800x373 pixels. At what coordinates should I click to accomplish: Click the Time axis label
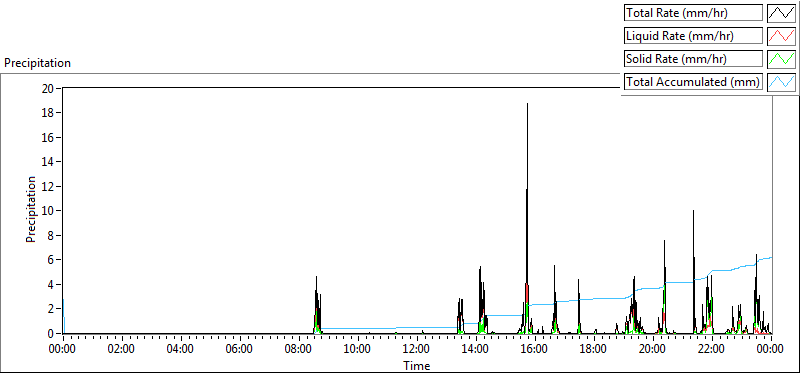pyautogui.click(x=417, y=365)
